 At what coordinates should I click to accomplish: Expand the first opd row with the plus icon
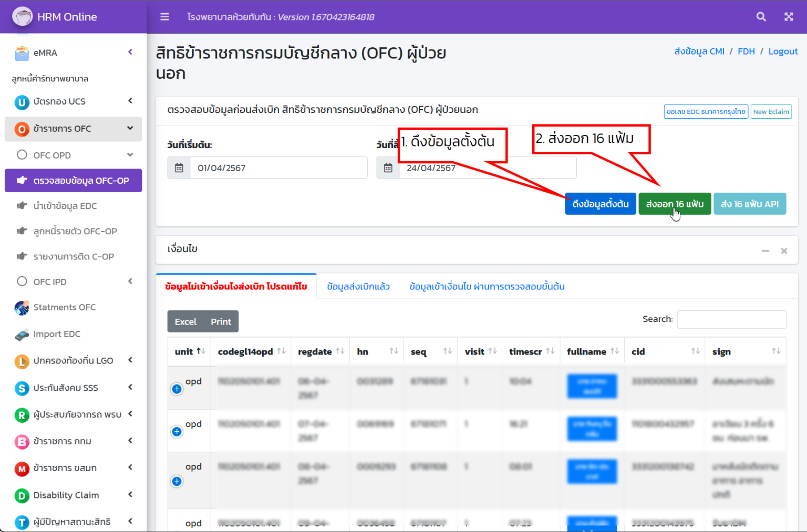177,389
